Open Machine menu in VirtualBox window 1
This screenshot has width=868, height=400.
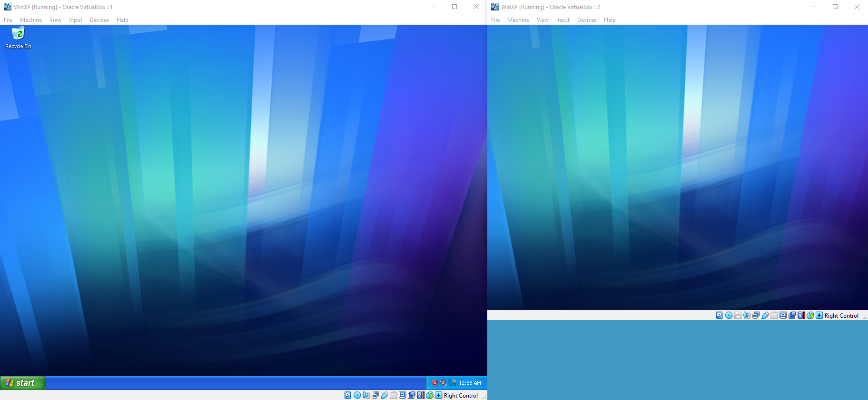tap(31, 20)
